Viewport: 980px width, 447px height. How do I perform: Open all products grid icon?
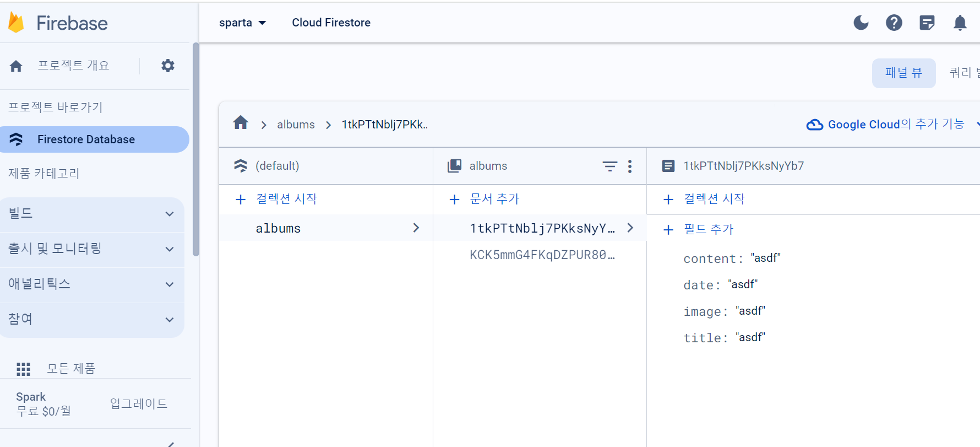coord(23,369)
